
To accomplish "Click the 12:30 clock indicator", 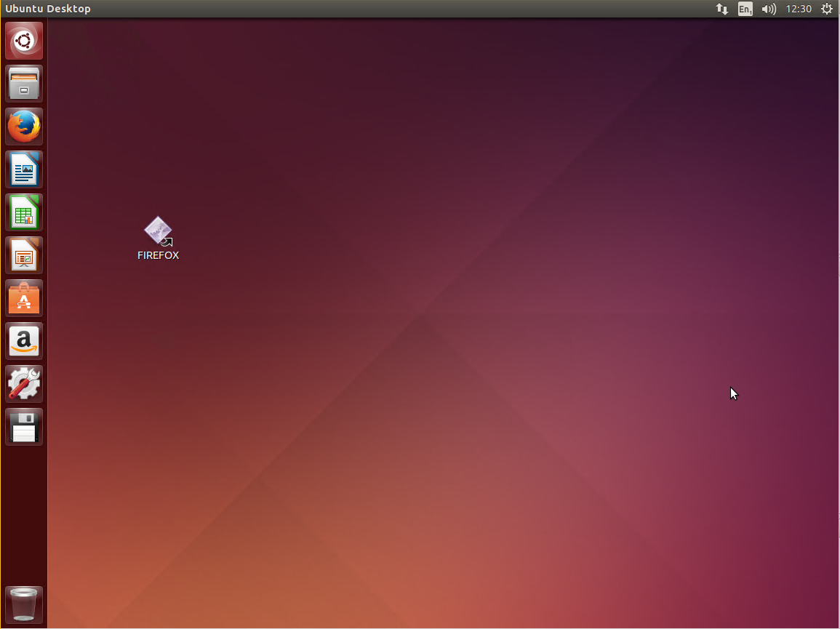I will (799, 9).
